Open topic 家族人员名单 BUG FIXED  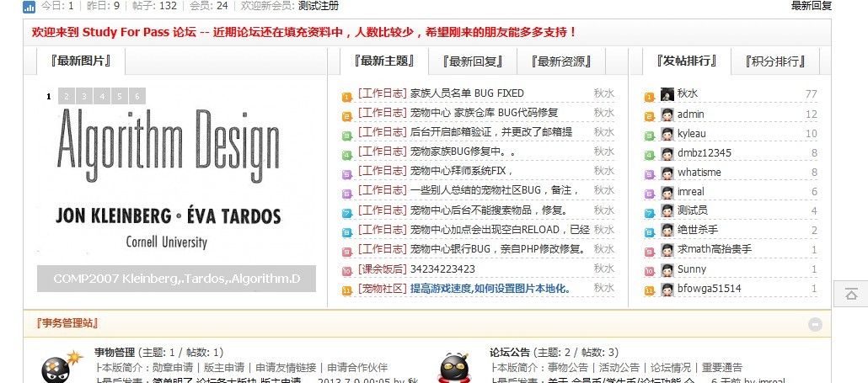pos(467,93)
